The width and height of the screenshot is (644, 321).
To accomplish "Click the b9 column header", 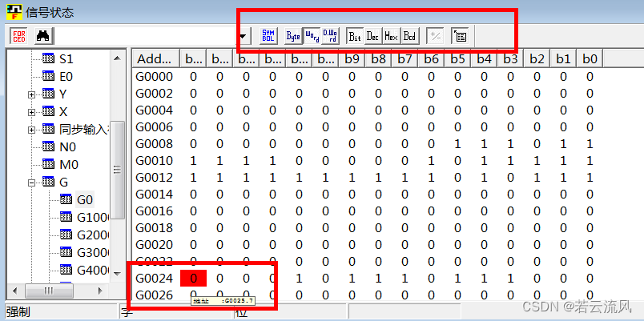I will tap(352, 59).
